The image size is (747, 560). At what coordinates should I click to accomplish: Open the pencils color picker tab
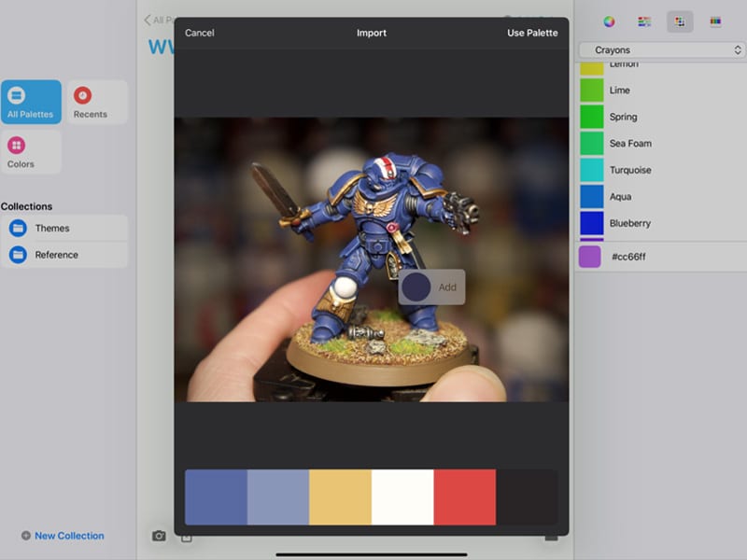[x=715, y=21]
